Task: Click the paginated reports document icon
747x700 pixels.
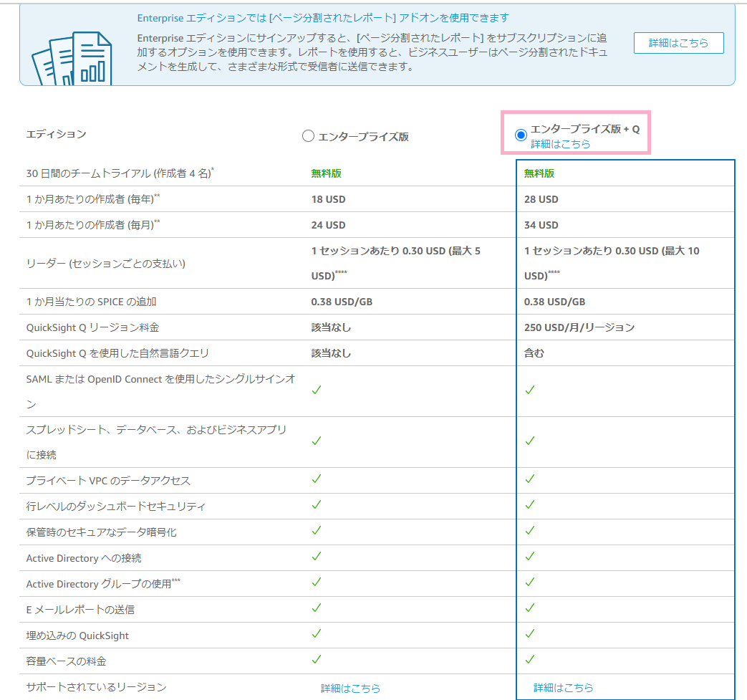Action: tap(72, 59)
